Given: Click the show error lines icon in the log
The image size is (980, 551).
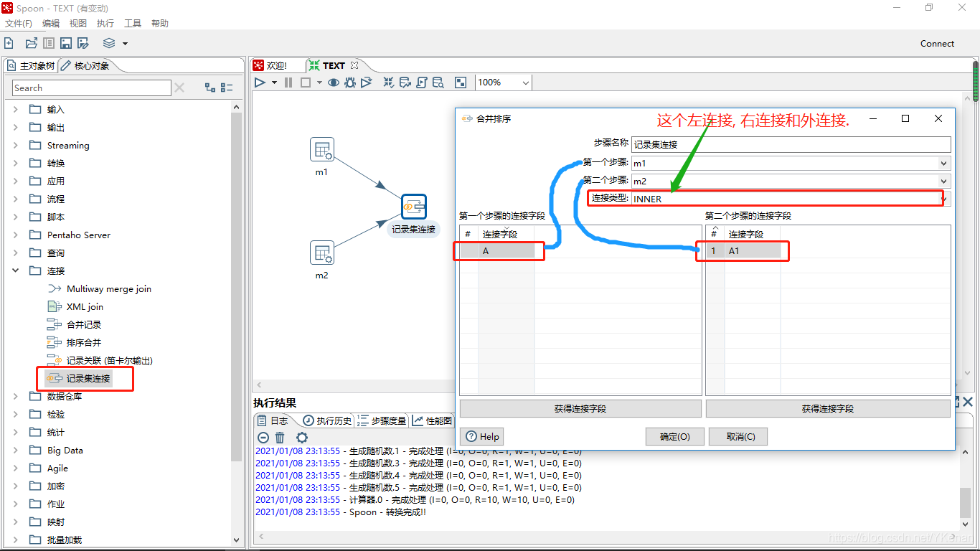Looking at the screenshot, I should coord(263,437).
